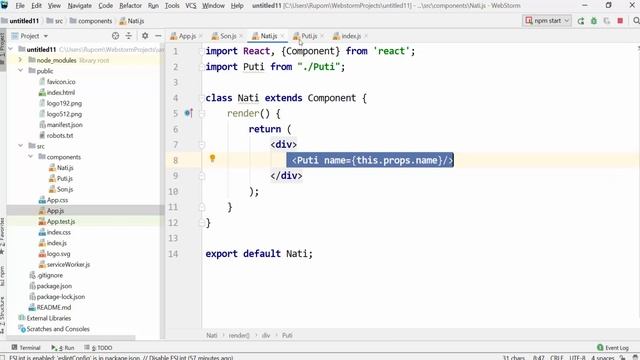Click the horizontal scrollbar of Project panel

71,338
